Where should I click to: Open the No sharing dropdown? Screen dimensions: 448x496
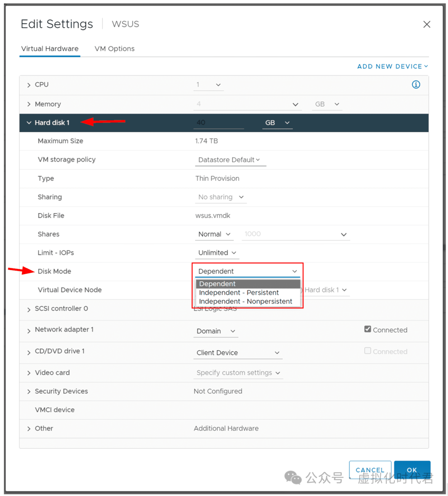[221, 197]
